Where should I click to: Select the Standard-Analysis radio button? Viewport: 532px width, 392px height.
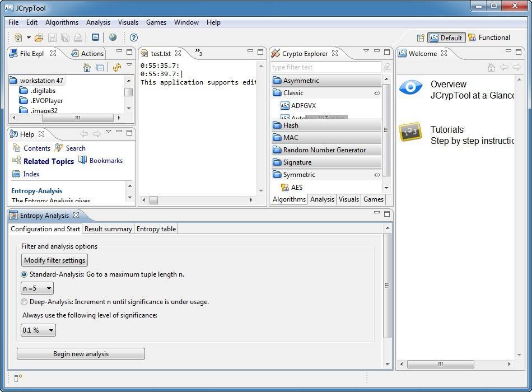click(x=24, y=274)
